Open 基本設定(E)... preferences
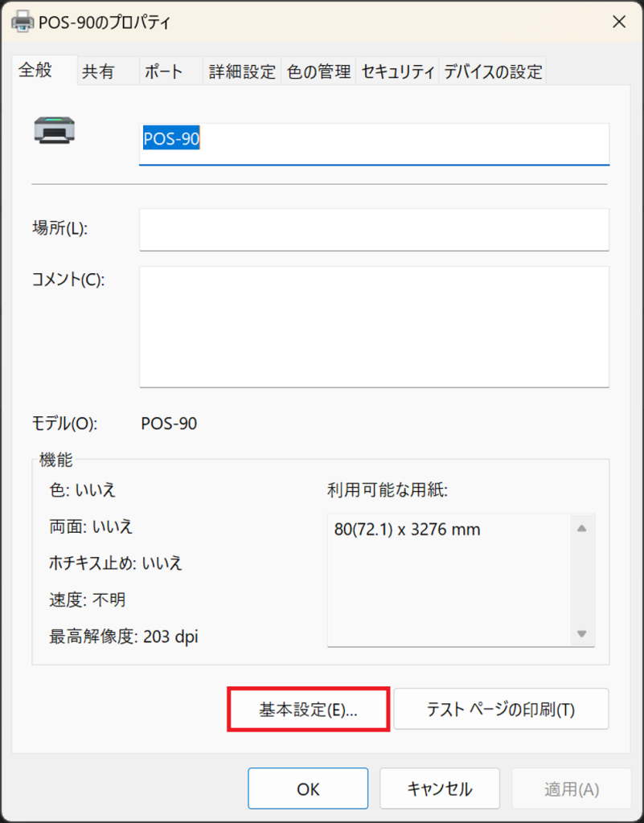The image size is (644, 823). (x=309, y=709)
